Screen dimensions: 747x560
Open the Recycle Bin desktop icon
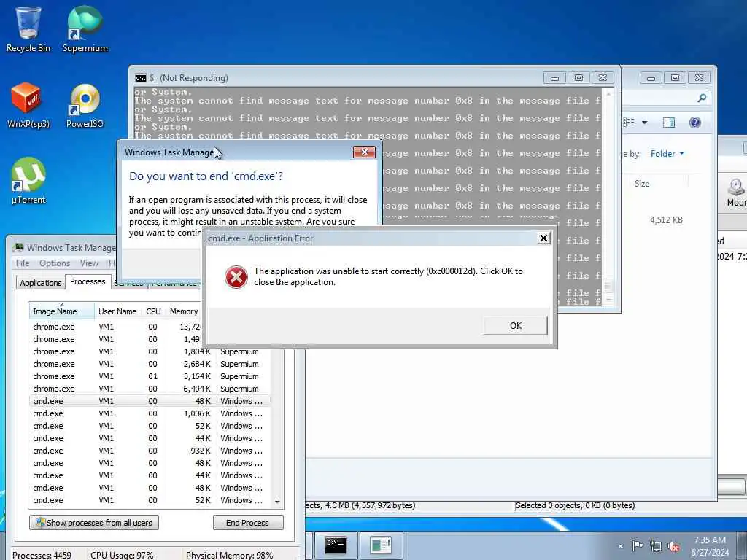tap(28, 28)
